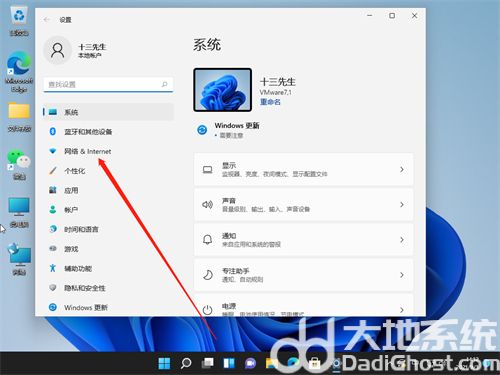Select 时间和语言 in the sidebar
This screenshot has height=375, width=500.
[x=108, y=229]
